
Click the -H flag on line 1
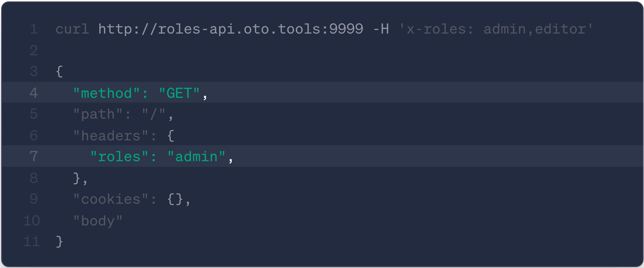point(381,29)
